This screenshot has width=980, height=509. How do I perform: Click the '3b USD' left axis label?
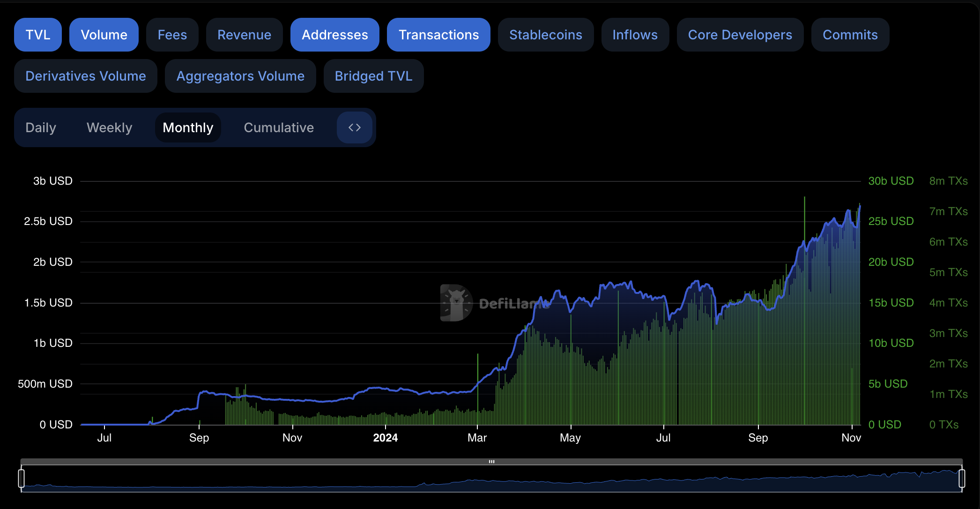(52, 181)
